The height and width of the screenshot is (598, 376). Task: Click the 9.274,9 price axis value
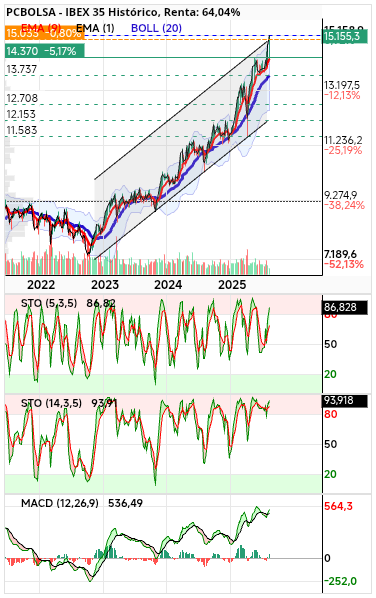click(x=341, y=195)
